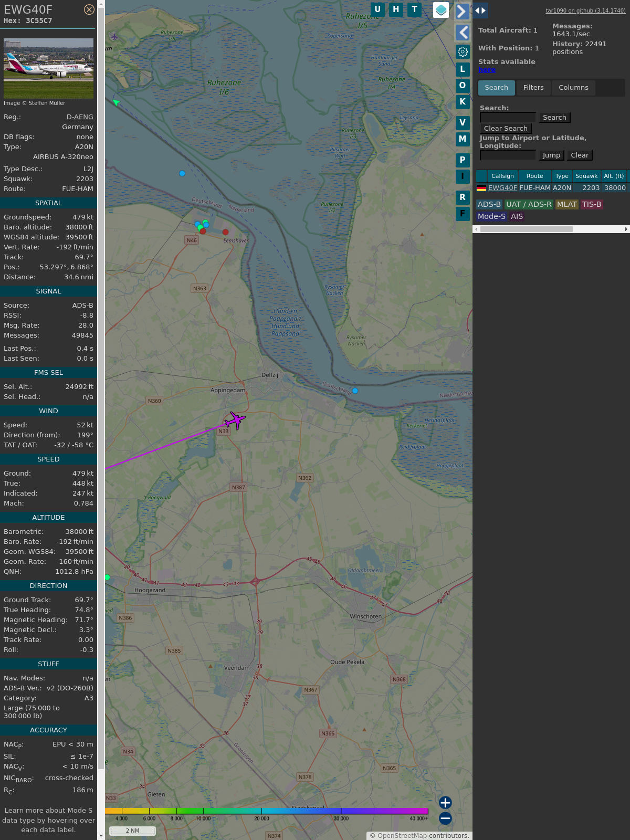The height and width of the screenshot is (840, 630).
Task: Select the magenta aircraft icon on map
Action: tap(235, 420)
